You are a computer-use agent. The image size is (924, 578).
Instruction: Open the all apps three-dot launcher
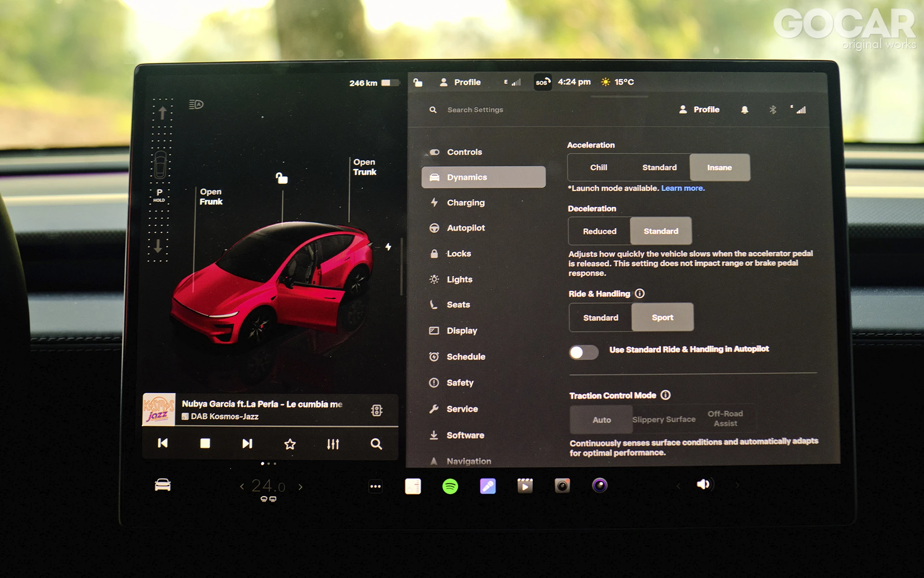point(375,486)
